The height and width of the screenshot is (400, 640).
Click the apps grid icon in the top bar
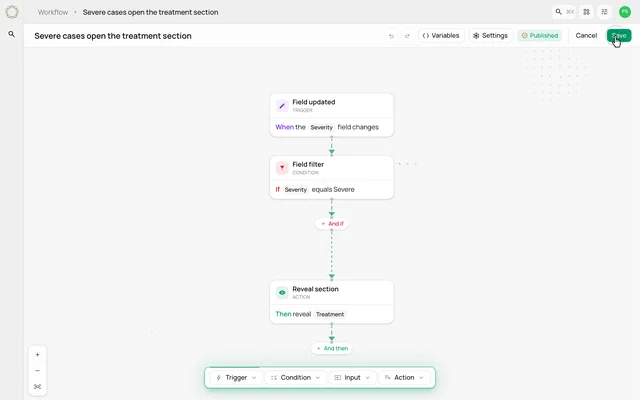tap(586, 12)
